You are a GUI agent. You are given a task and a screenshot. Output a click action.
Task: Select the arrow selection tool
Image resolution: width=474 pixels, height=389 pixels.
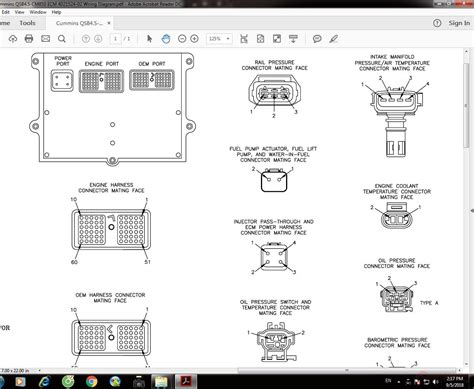[x=149, y=39]
